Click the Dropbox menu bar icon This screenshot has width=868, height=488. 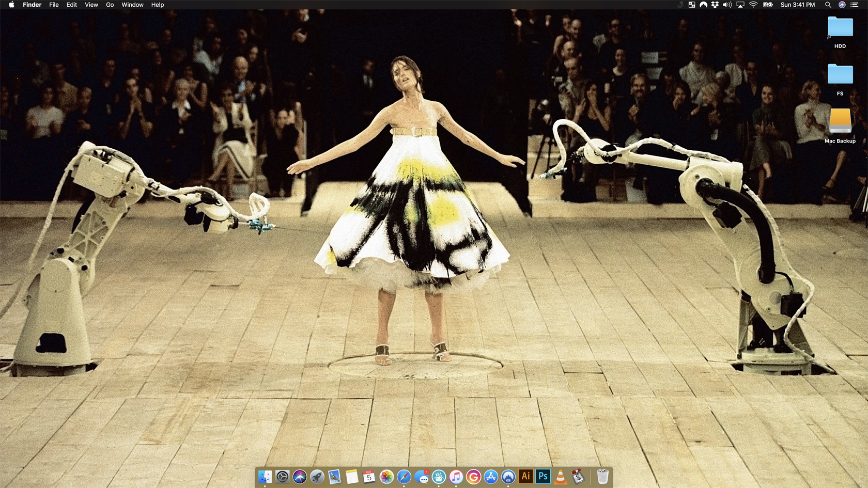point(715,5)
